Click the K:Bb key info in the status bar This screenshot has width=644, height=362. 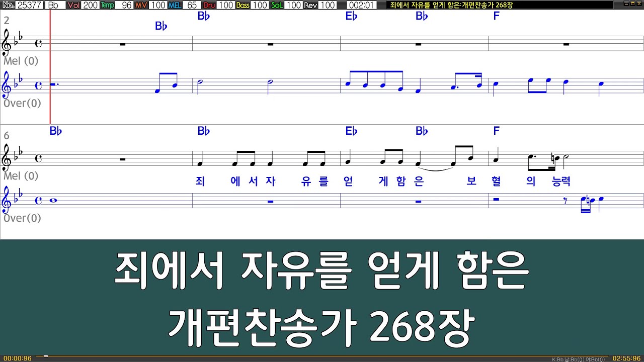pyautogui.click(x=557, y=359)
